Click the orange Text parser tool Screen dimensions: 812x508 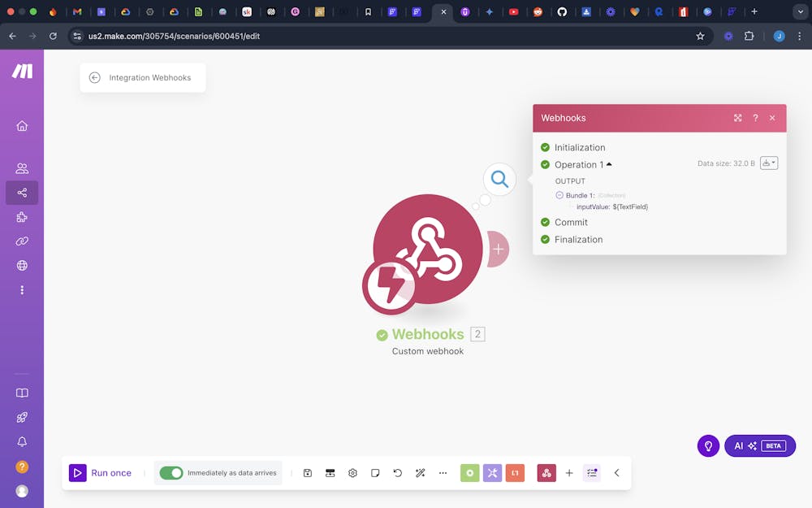click(515, 473)
